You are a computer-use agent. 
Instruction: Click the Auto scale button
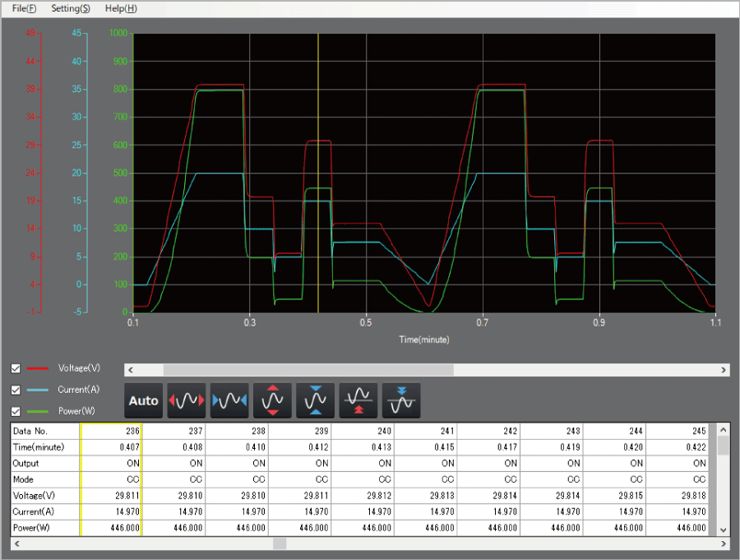click(x=144, y=400)
